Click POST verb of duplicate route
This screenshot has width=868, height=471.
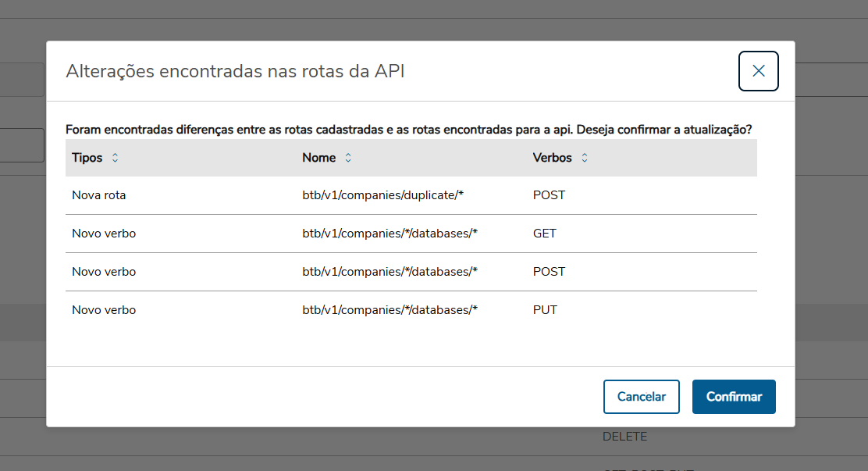coord(549,195)
